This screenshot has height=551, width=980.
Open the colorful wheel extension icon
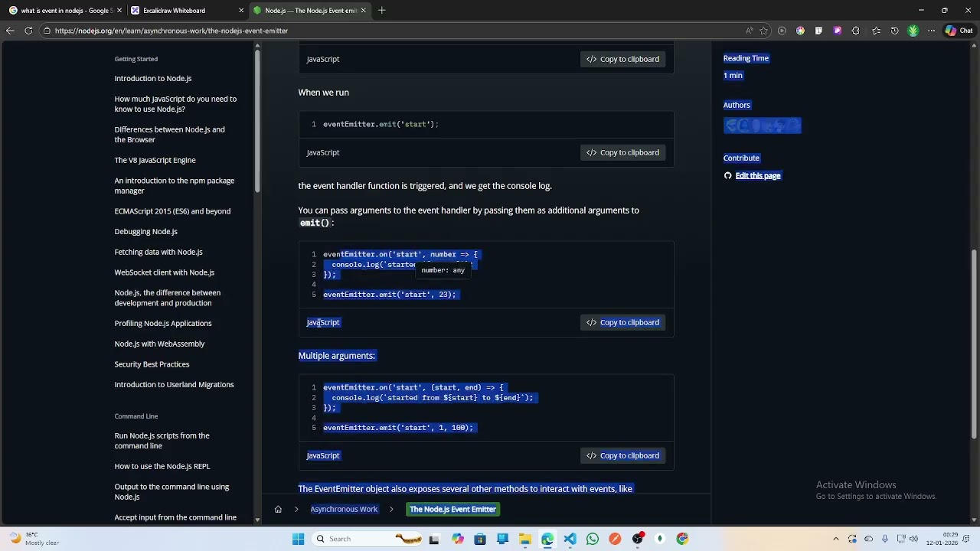pos(800,31)
